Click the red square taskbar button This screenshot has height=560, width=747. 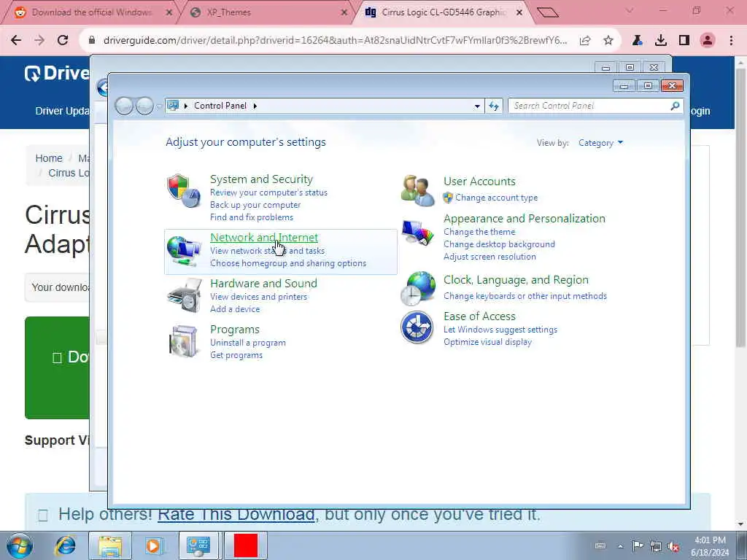coord(246,545)
